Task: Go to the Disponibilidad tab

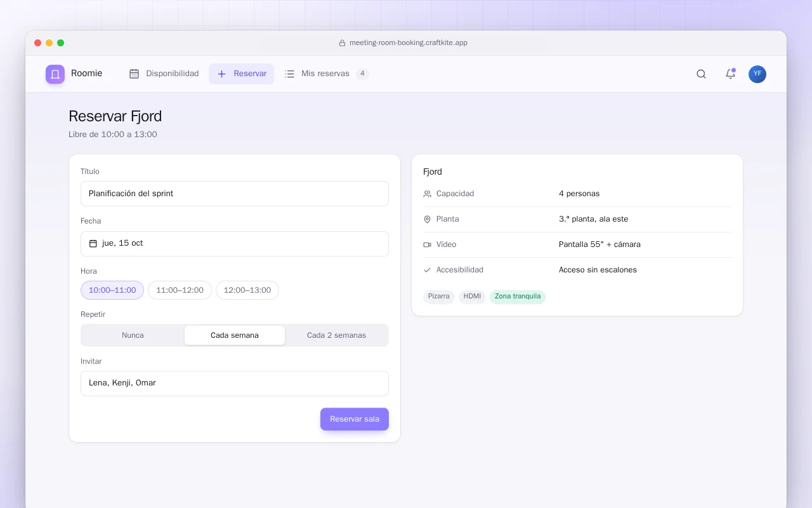Action: 164,74
